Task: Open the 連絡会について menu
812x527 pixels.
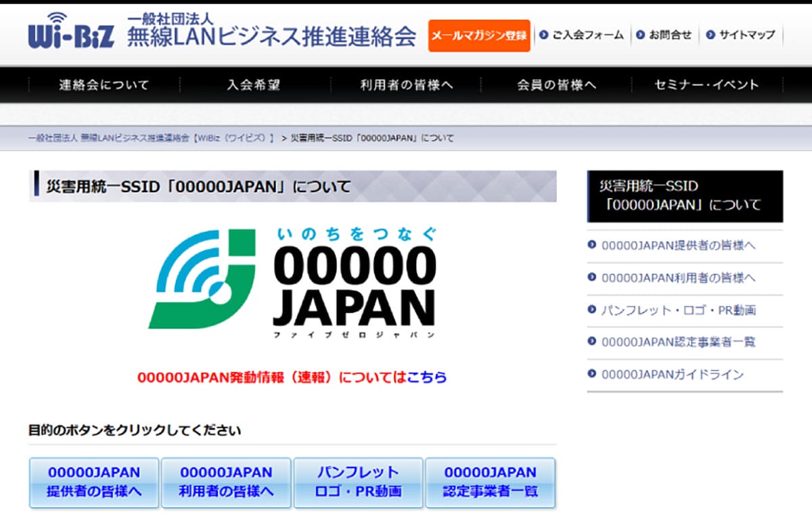Action: point(104,85)
